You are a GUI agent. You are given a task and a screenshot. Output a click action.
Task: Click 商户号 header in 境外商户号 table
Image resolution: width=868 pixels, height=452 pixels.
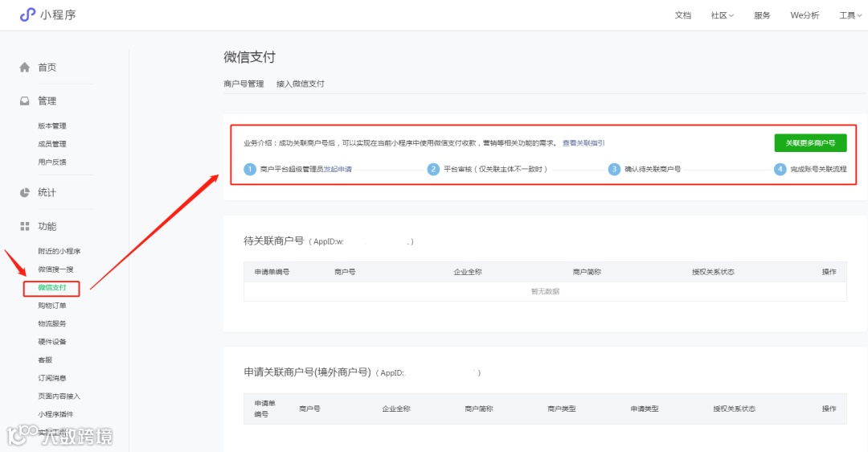(x=309, y=409)
